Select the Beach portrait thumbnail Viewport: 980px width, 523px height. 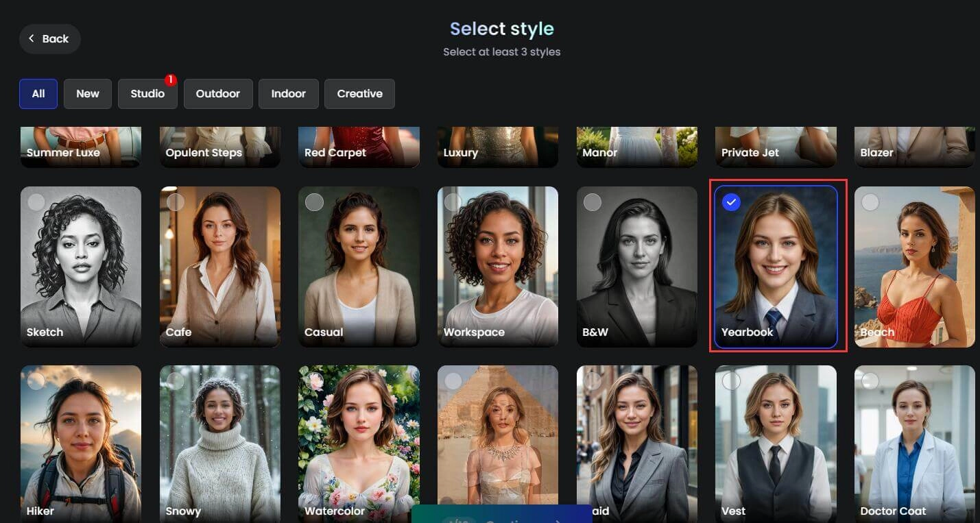(x=915, y=267)
